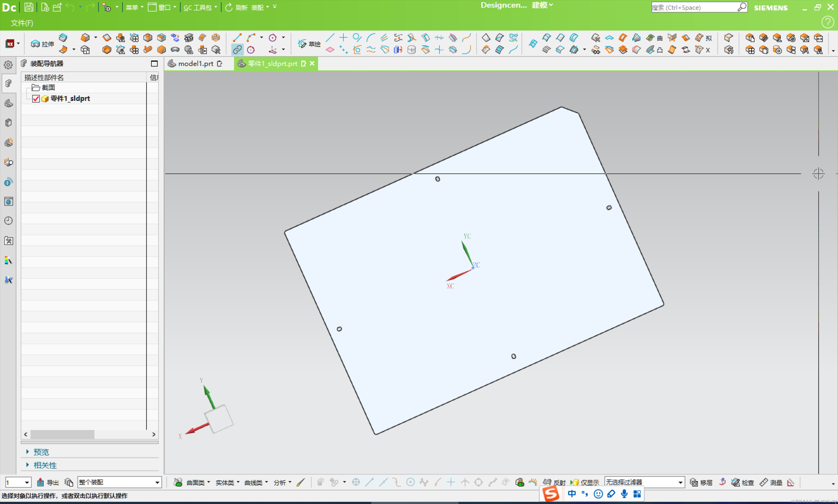The height and width of the screenshot is (504, 838).
Task: Click the search magnifier icon
Action: point(742,7)
